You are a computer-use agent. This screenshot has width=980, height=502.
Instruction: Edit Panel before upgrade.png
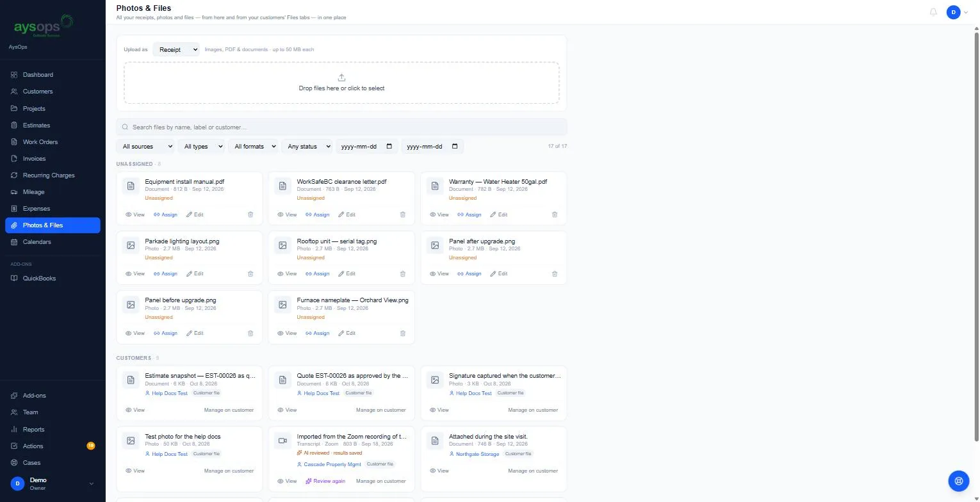[x=195, y=334]
